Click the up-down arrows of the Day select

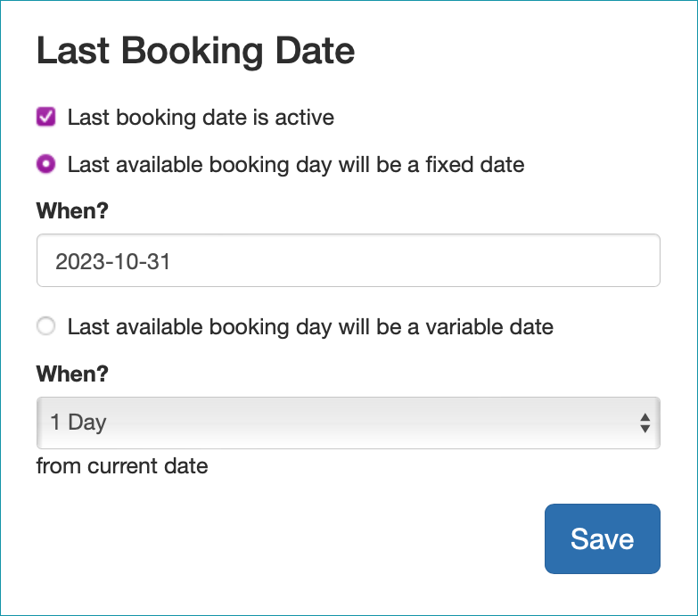(x=645, y=423)
